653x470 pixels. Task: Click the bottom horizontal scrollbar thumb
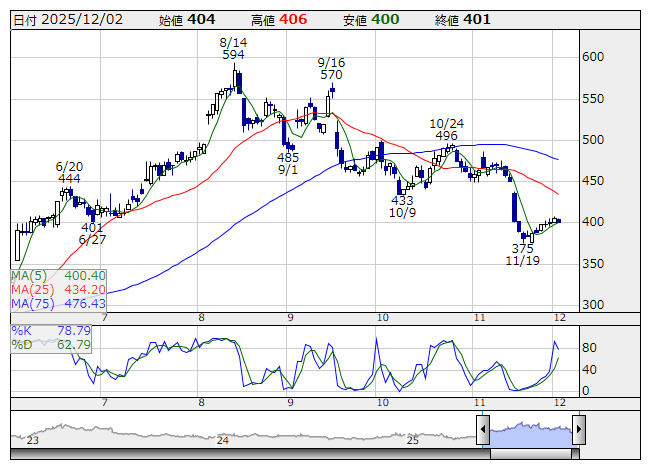(530, 454)
